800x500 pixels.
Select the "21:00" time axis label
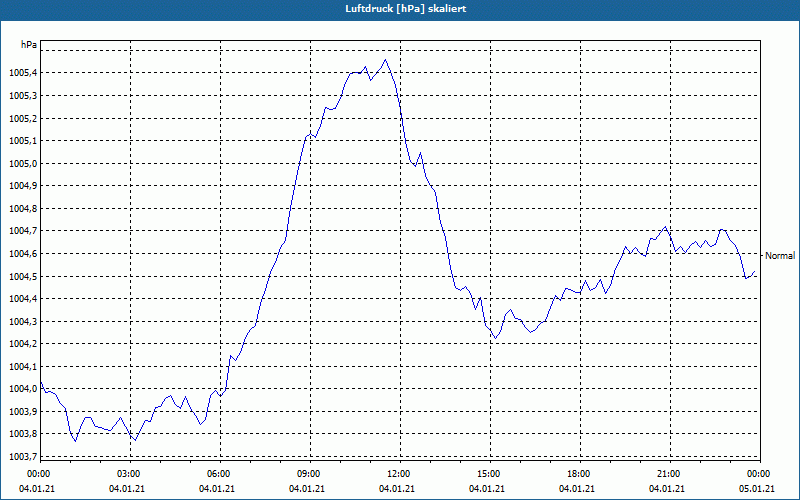pyautogui.click(x=669, y=474)
